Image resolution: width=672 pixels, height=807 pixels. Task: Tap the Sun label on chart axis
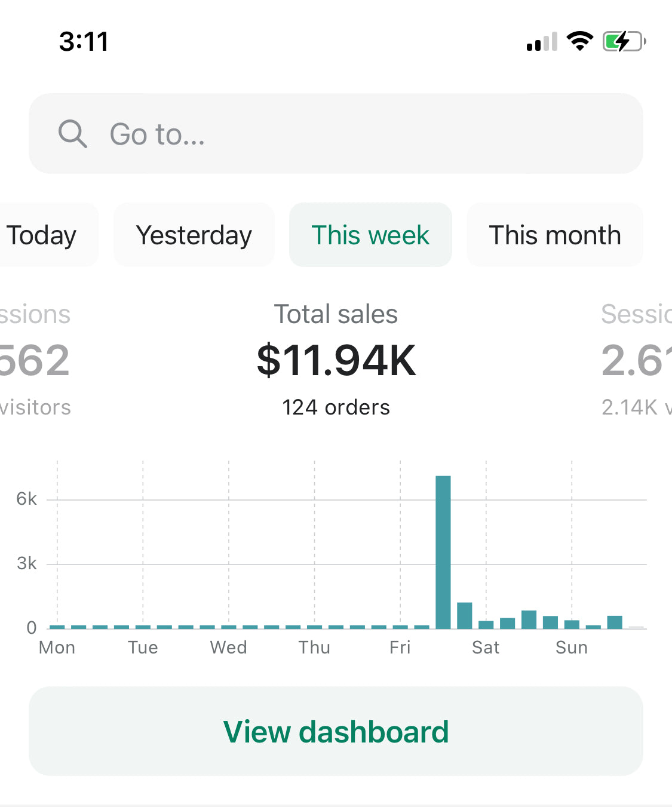pos(572,648)
